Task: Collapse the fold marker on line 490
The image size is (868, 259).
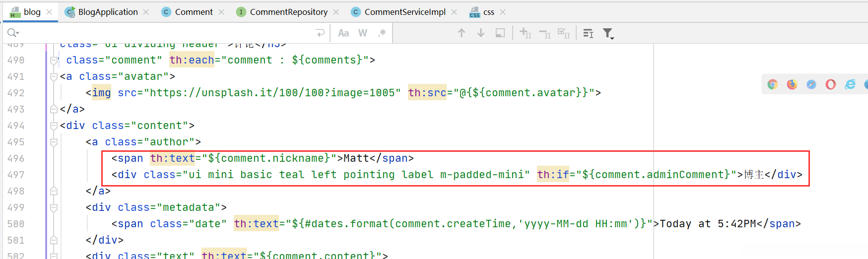Action: (x=54, y=60)
